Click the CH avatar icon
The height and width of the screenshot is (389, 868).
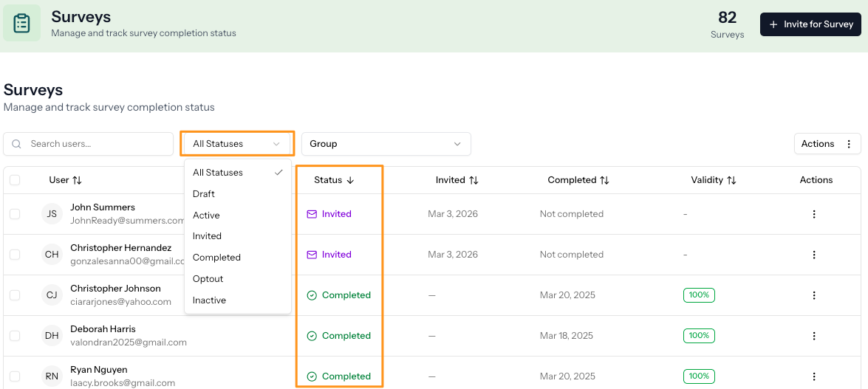tap(52, 255)
